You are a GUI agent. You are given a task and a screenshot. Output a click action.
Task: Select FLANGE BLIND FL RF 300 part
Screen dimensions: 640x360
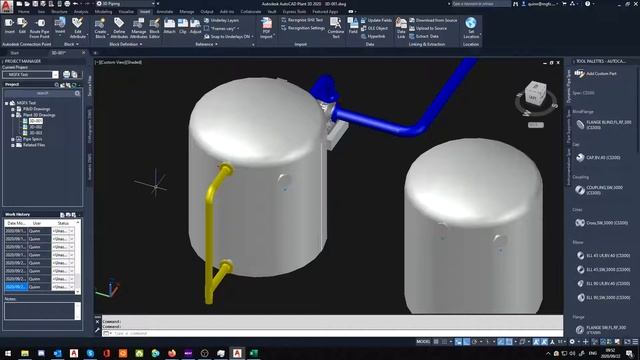(604, 124)
